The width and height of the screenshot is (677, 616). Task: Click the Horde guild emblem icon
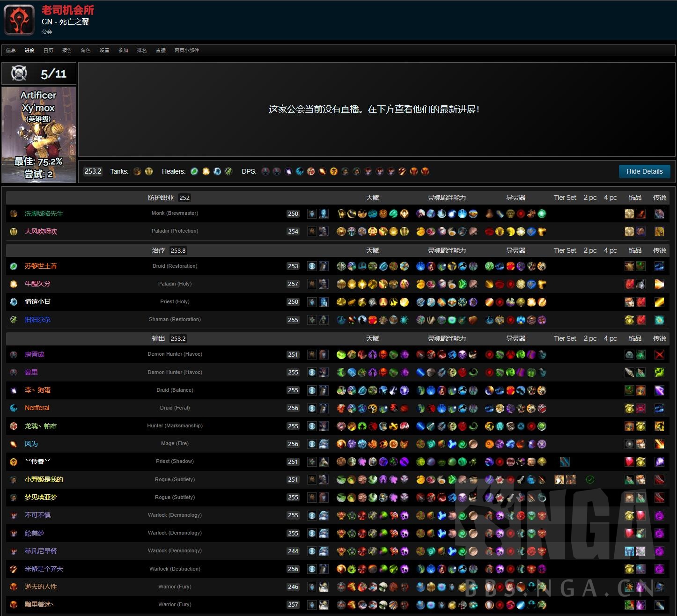pyautogui.click(x=19, y=20)
